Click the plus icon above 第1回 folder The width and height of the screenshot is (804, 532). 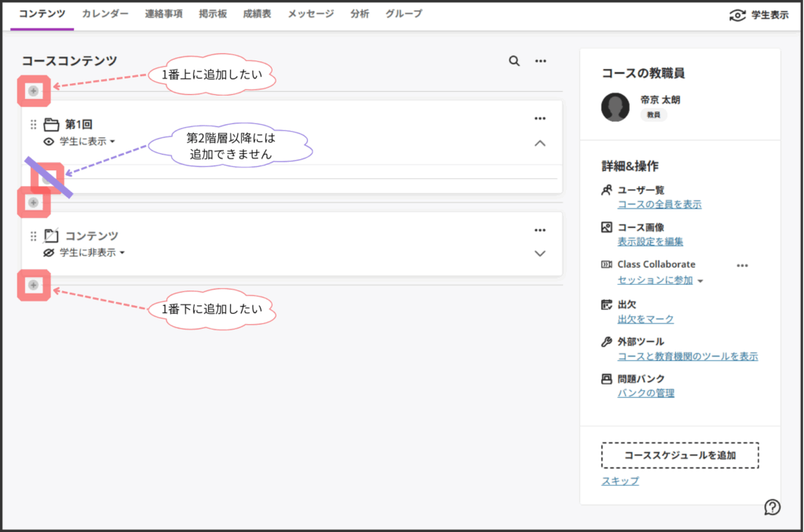[x=33, y=91]
